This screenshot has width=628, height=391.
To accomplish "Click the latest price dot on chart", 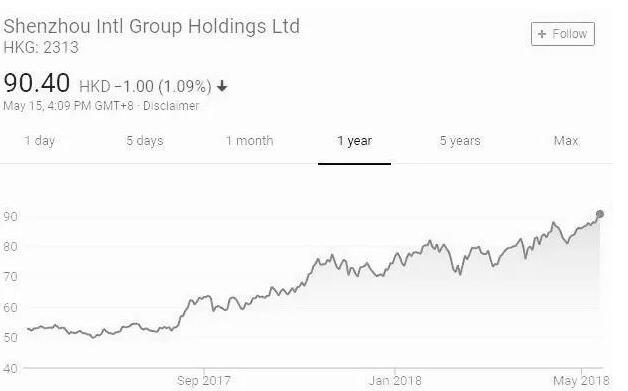I will coord(600,214).
